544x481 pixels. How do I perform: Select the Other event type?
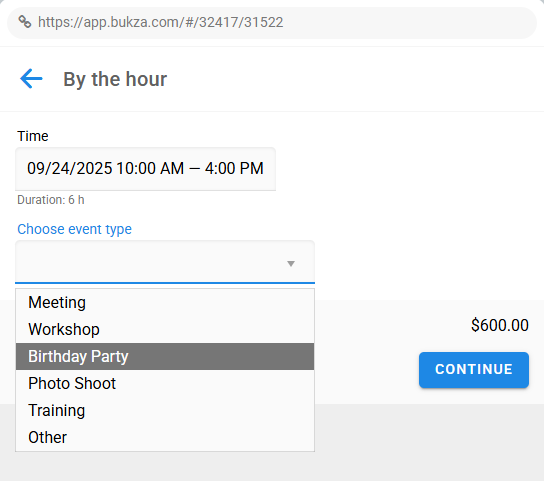(x=165, y=437)
